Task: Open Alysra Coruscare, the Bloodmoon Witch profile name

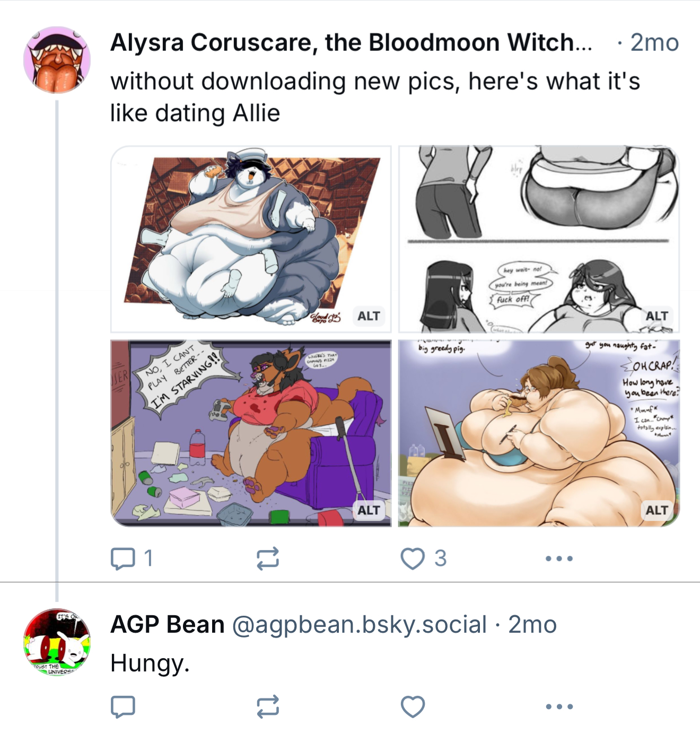Action: pos(351,42)
